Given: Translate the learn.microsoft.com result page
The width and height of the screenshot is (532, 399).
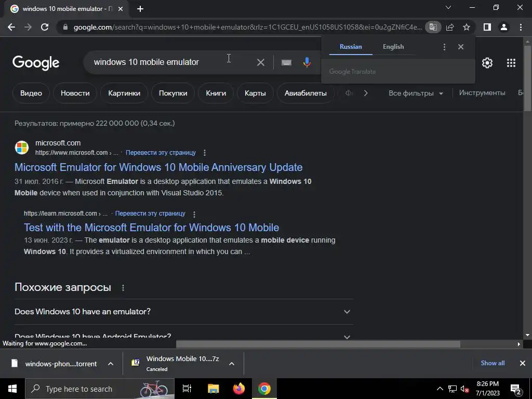Looking at the screenshot, I should [x=150, y=214].
